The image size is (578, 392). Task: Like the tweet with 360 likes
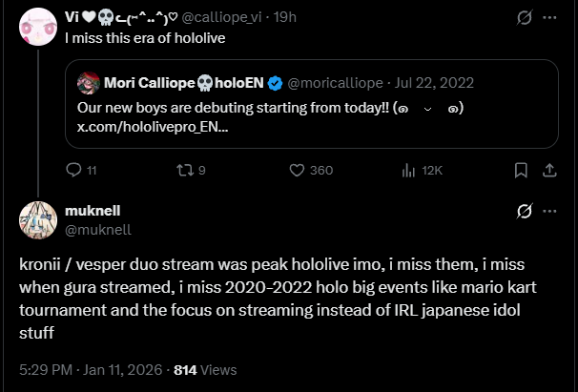pos(297,170)
